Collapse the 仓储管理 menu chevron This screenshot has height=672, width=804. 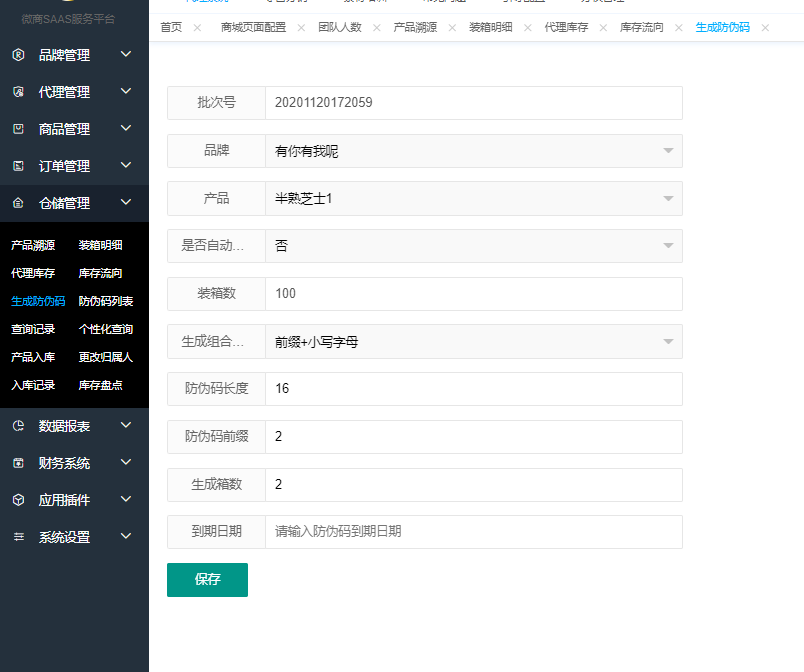tap(126, 202)
